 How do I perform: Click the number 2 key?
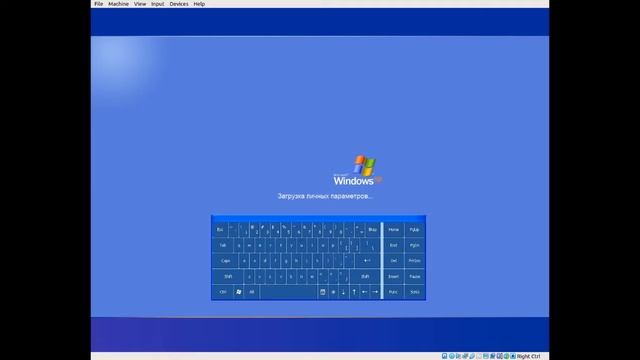(255, 230)
